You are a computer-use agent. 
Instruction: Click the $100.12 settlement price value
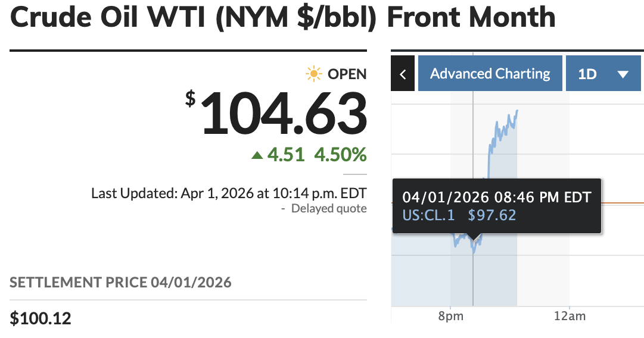click(41, 318)
